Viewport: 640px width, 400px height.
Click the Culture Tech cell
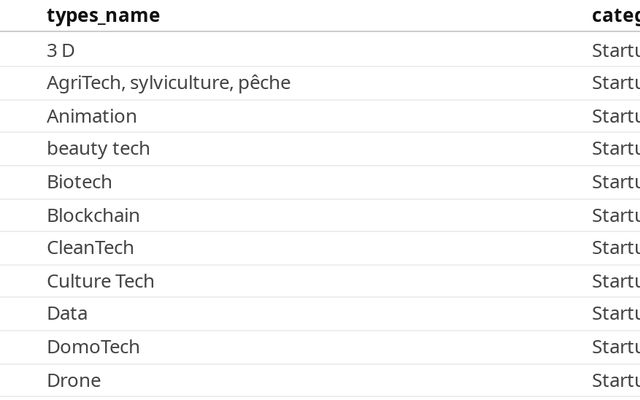click(x=100, y=281)
